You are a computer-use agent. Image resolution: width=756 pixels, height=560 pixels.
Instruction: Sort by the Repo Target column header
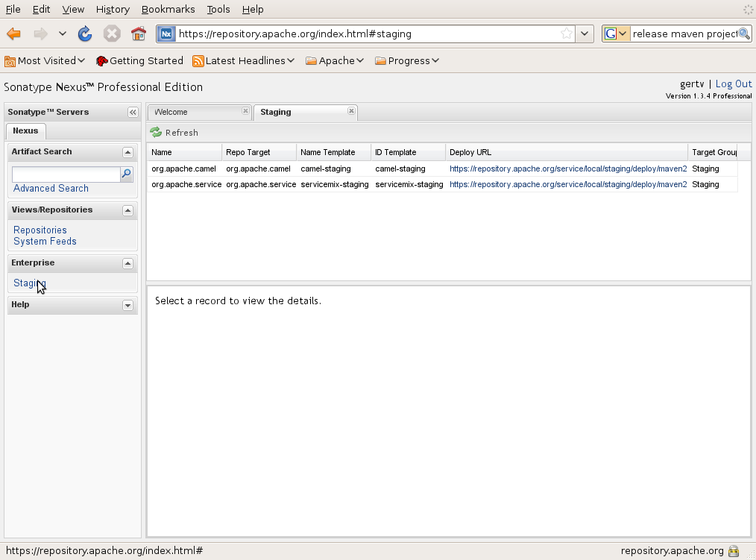point(259,152)
